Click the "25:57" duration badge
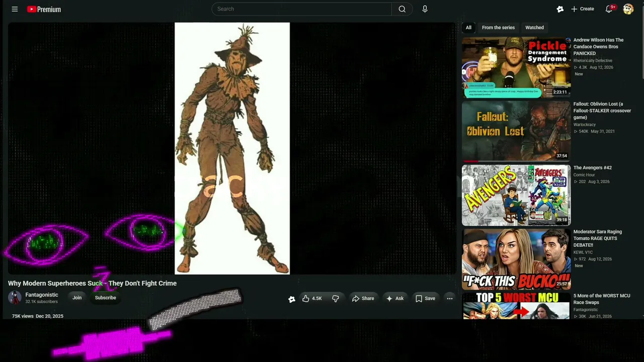The width and height of the screenshot is (644, 362). click(561, 284)
